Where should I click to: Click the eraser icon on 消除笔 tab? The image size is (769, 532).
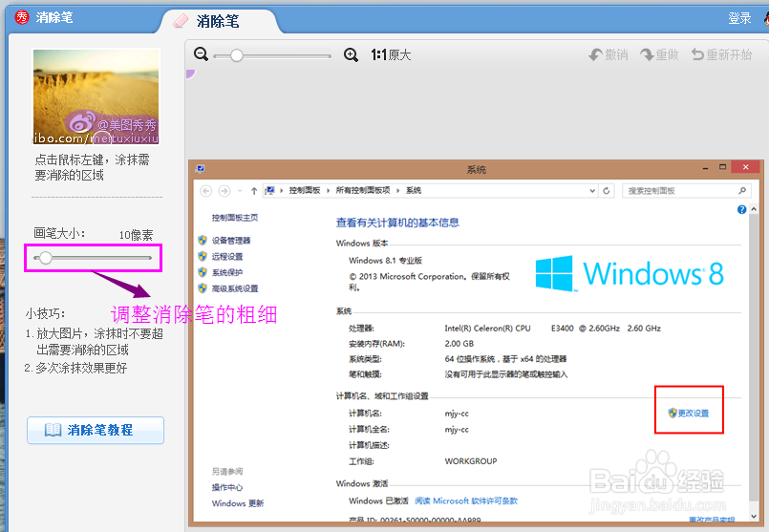click(181, 21)
